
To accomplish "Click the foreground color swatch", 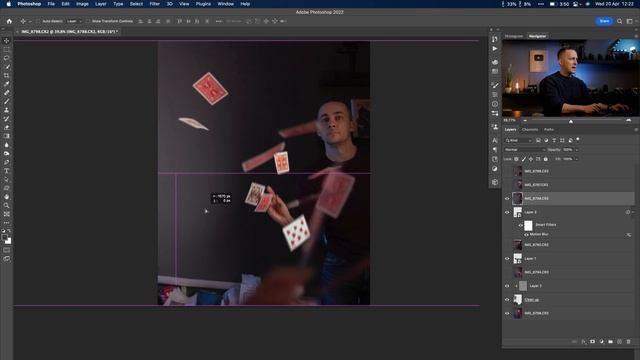I will tap(4, 238).
